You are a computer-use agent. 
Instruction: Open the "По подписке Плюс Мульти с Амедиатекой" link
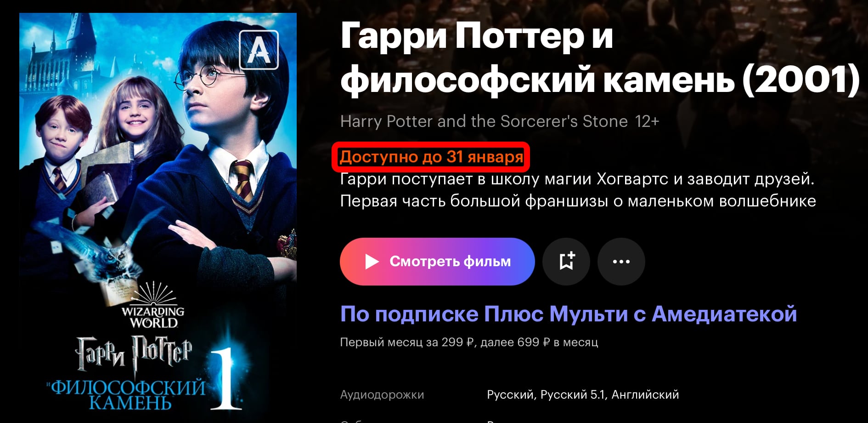point(568,314)
